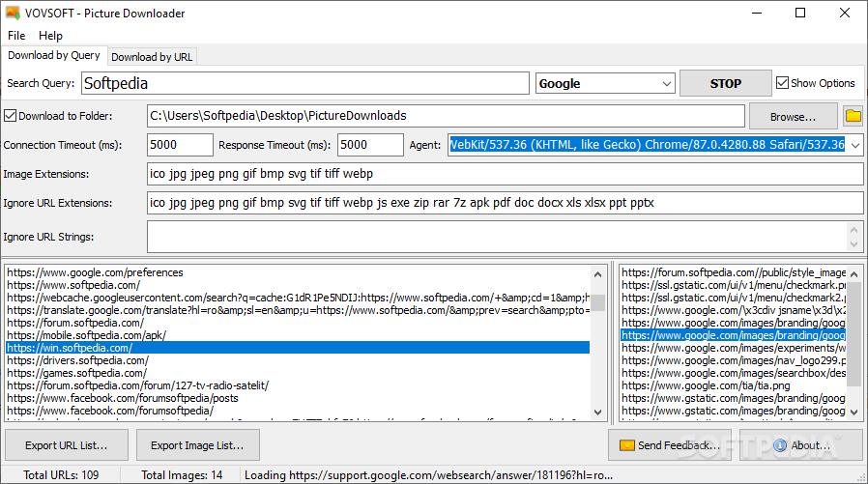
Task: Click Total URLs: 109 status entry
Action: point(61,475)
